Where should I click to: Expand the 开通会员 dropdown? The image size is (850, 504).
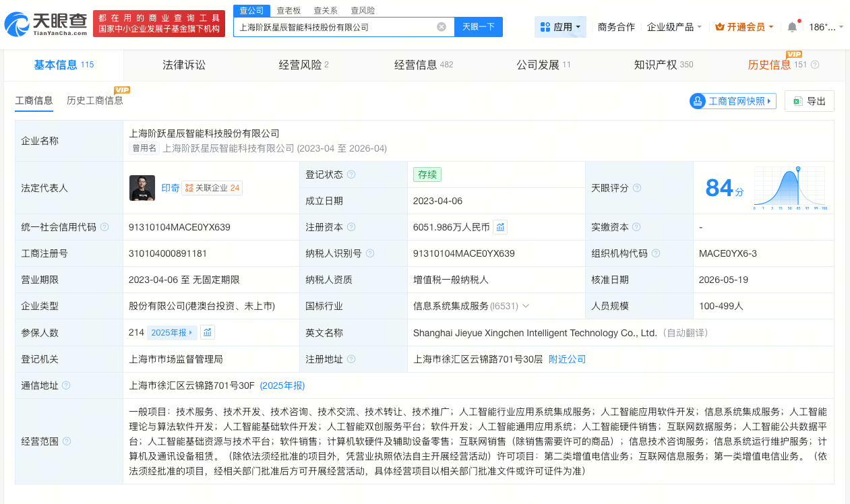pos(745,27)
